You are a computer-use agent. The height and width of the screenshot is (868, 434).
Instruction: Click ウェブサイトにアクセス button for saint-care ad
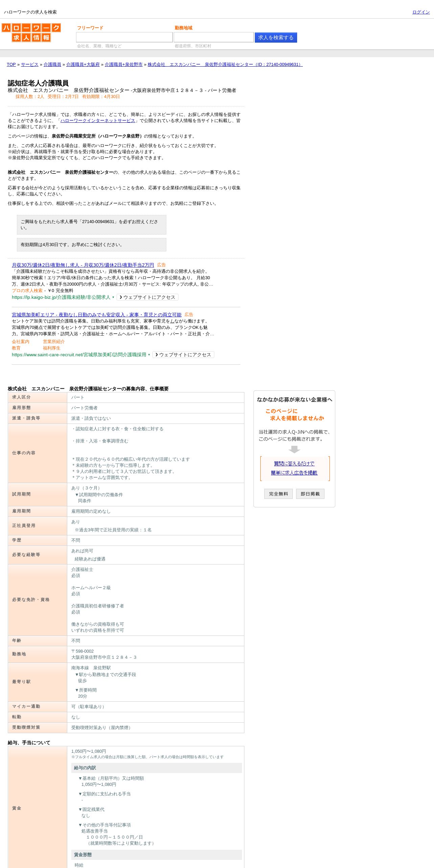click(183, 355)
